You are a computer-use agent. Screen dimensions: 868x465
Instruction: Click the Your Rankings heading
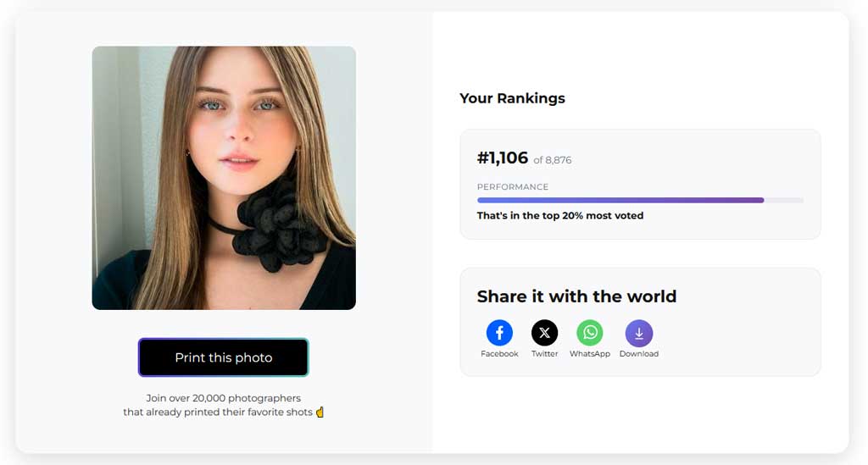(x=512, y=98)
